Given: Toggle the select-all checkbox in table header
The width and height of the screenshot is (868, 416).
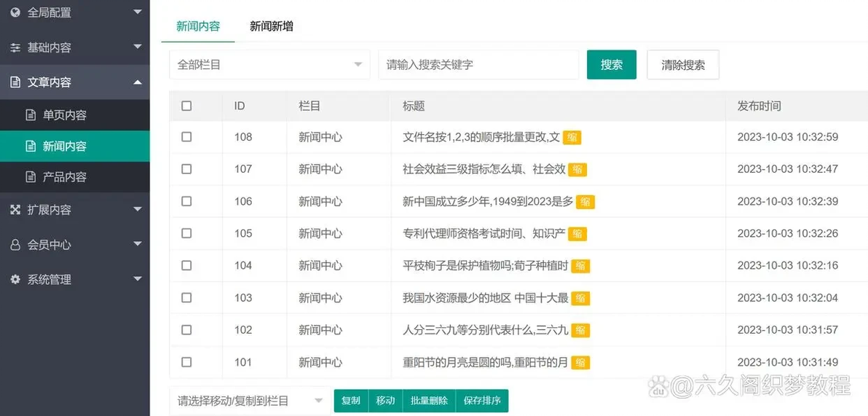Looking at the screenshot, I should (186, 106).
